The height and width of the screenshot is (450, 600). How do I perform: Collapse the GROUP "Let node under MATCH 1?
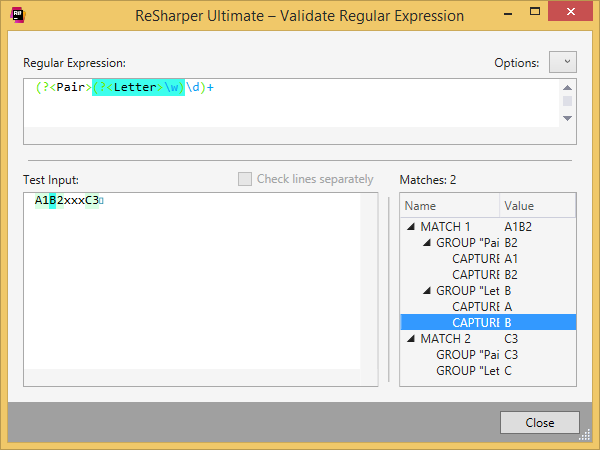tap(426, 291)
